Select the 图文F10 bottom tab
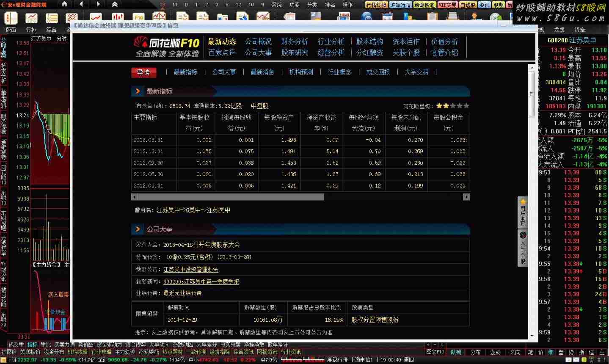 (x=435, y=352)
